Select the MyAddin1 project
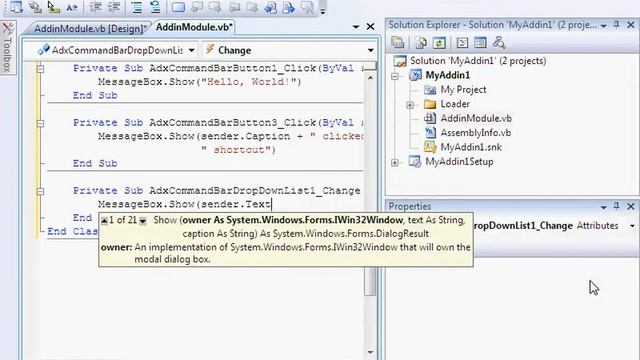The width and height of the screenshot is (640, 360). point(447,75)
